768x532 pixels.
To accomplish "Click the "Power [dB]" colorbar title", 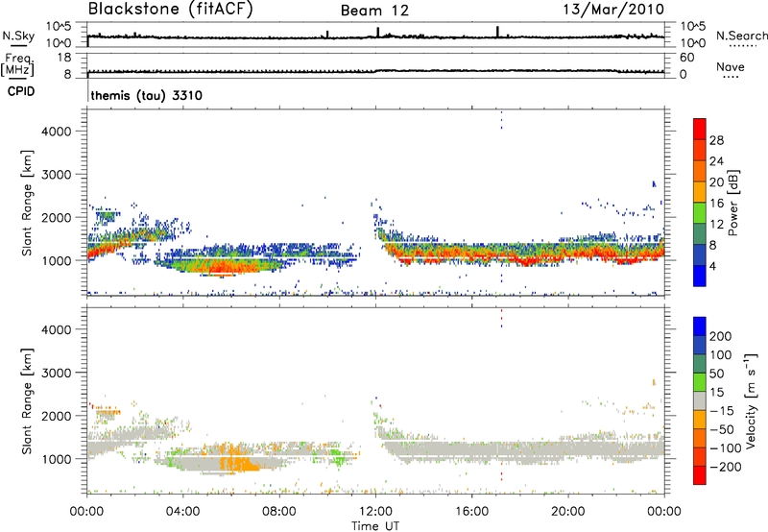I will [x=732, y=203].
